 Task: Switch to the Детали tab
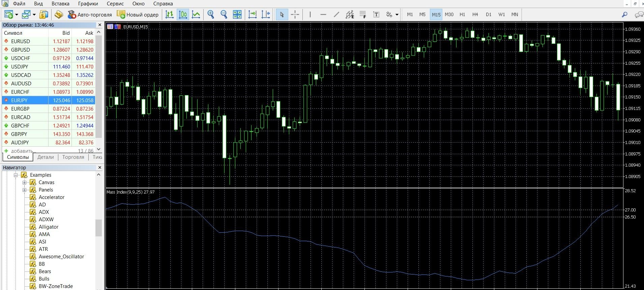click(x=46, y=157)
